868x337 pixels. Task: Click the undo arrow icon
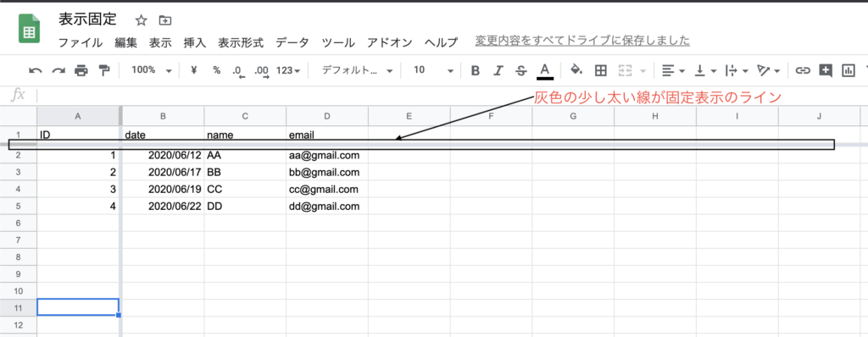pos(36,70)
